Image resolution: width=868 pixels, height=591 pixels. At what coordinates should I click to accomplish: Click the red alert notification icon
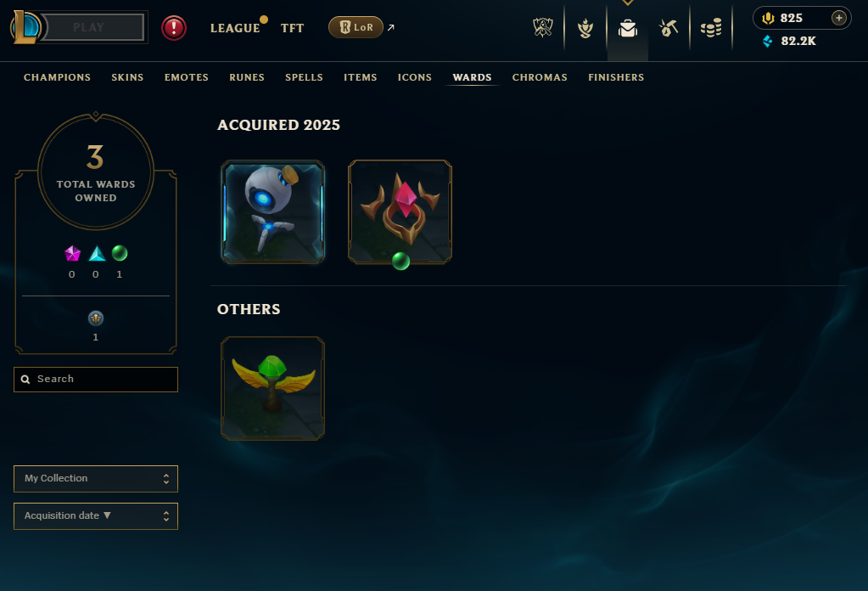174,28
